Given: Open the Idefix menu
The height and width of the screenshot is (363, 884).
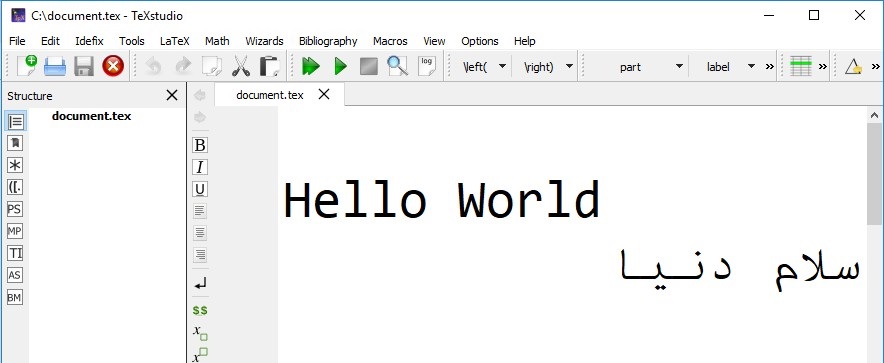Looking at the screenshot, I should (90, 41).
